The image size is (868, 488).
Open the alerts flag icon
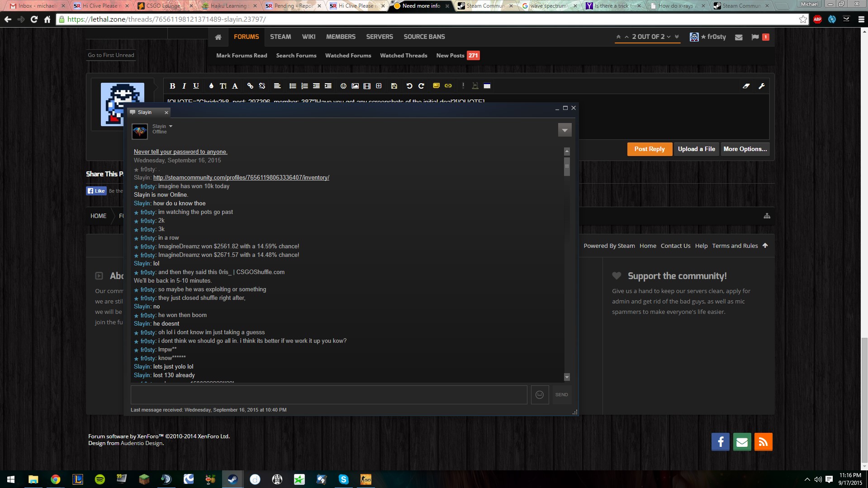tap(755, 37)
